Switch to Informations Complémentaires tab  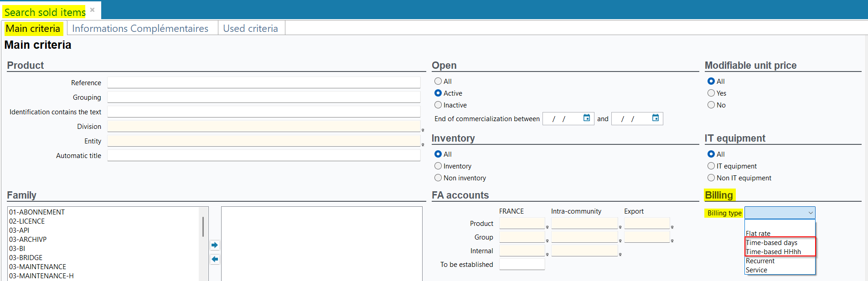point(140,29)
